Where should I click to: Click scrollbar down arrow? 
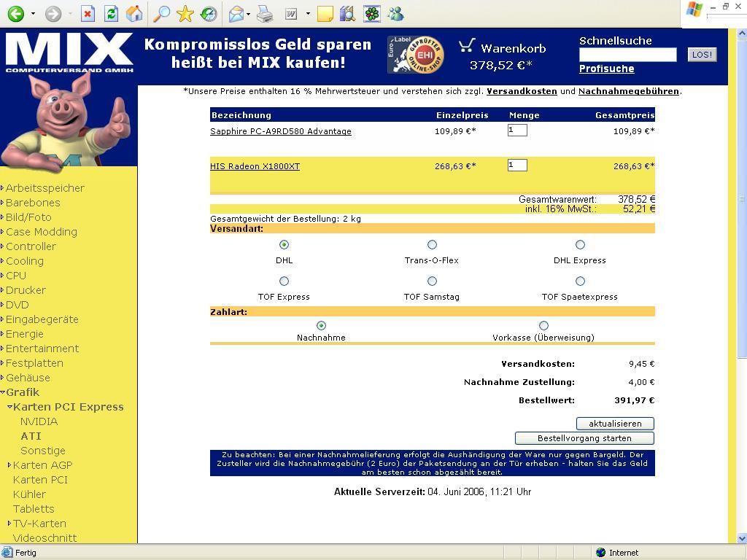742,538
